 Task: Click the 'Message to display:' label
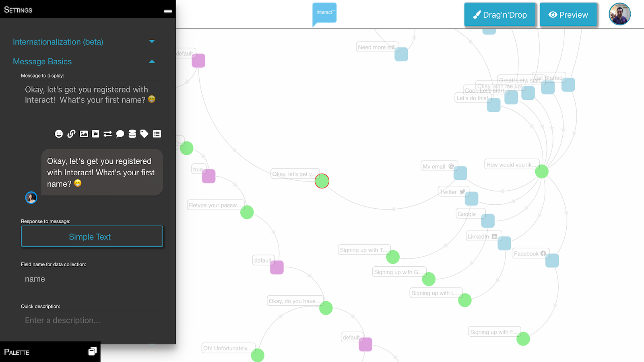pos(42,76)
